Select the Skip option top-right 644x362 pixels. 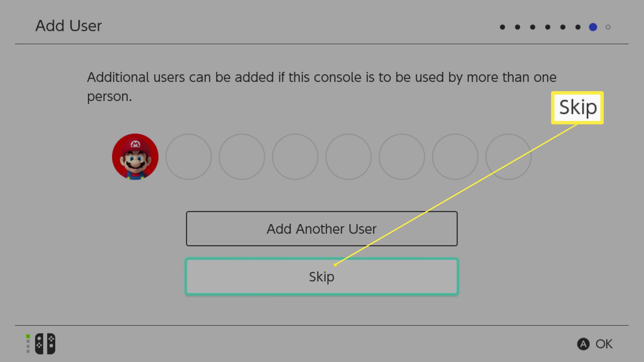coord(578,107)
